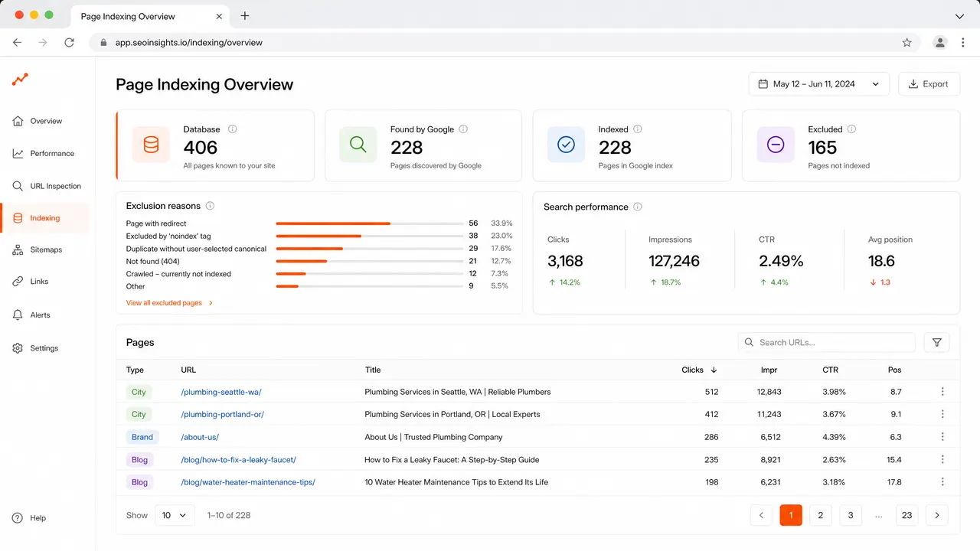Open Settings from the sidebar
The image size is (980, 551).
[44, 348]
